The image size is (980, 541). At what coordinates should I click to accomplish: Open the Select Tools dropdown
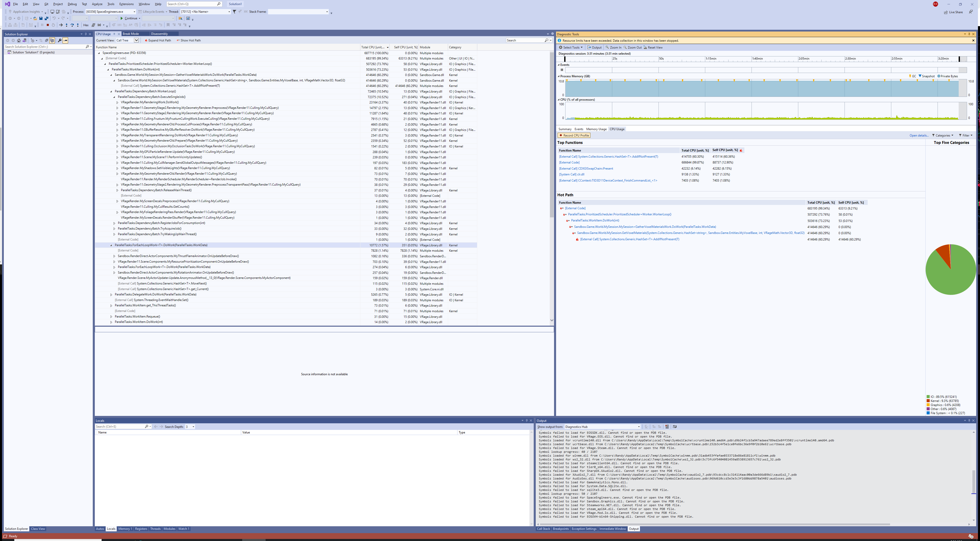pos(571,48)
